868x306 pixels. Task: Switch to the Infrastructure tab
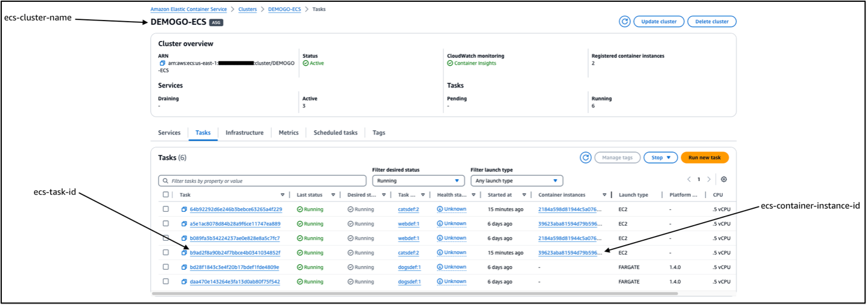pyautogui.click(x=244, y=133)
